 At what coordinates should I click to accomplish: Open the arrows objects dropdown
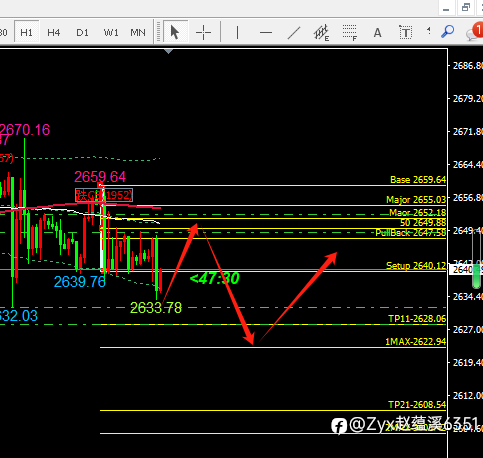pos(428,31)
